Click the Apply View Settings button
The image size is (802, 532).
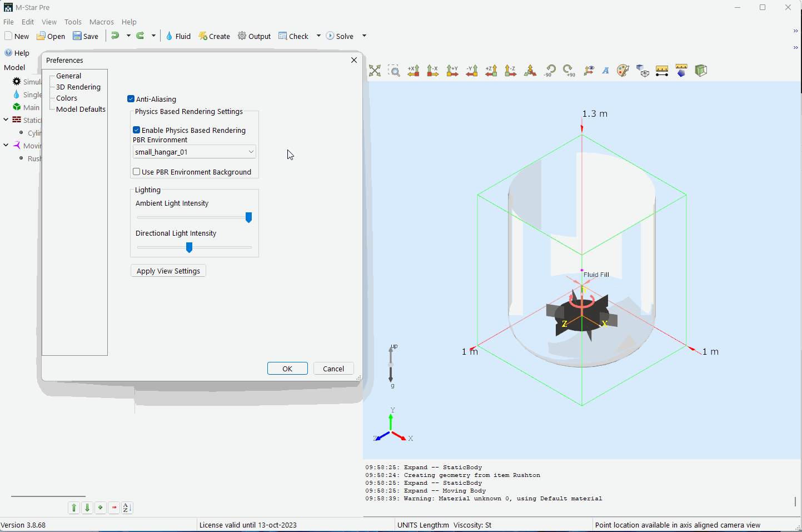coord(168,271)
